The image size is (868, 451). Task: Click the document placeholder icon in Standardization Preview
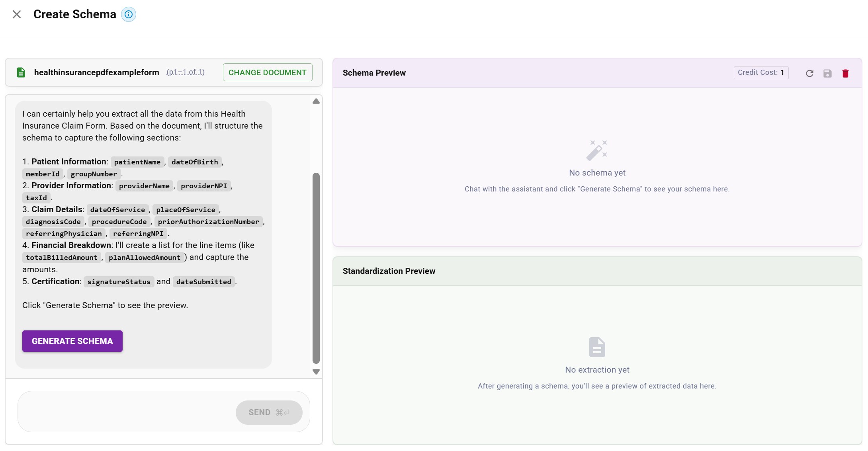pyautogui.click(x=597, y=347)
